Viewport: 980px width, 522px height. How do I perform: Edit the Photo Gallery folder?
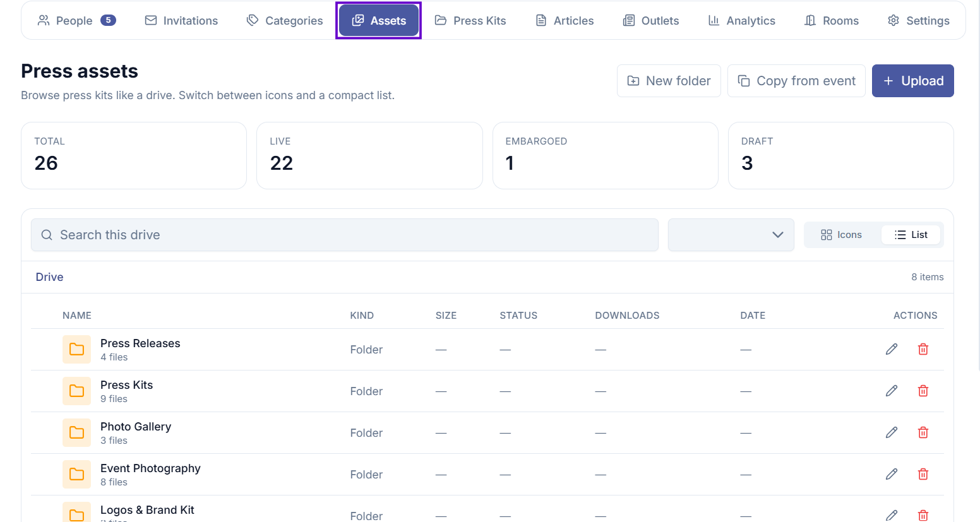click(x=892, y=432)
